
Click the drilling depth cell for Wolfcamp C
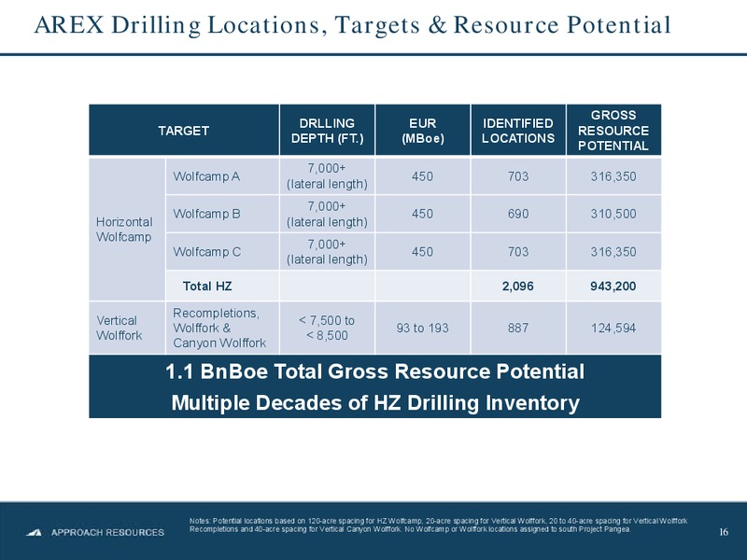[x=328, y=251]
